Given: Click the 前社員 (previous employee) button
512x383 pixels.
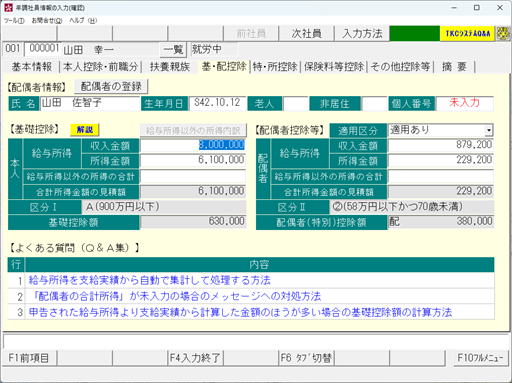Looking at the screenshot, I should coord(251,34).
